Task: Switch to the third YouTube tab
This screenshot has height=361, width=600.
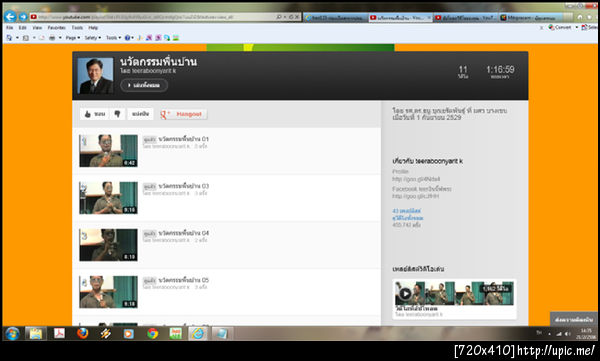Action: (465, 17)
